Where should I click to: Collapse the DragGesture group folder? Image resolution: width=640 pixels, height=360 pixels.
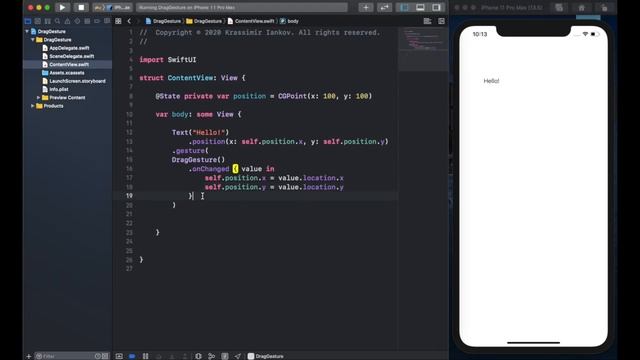pyautogui.click(x=33, y=40)
